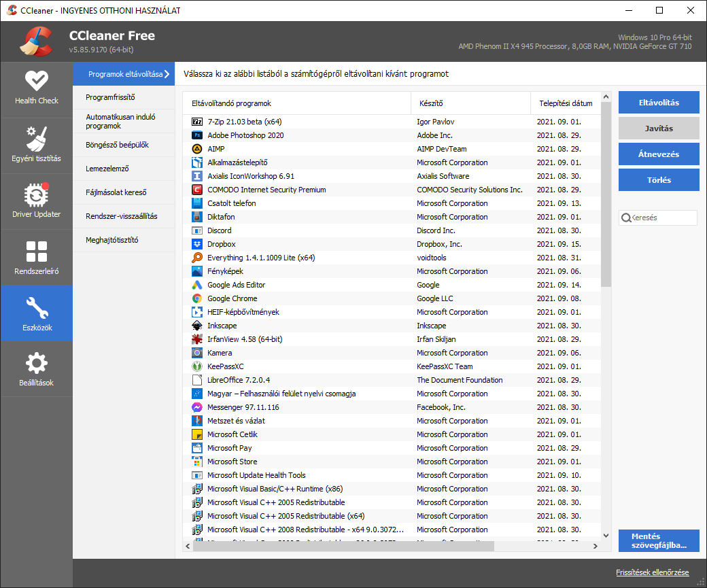
Task: Select the Adobe Photoshop 2020 icon
Action: (197, 135)
